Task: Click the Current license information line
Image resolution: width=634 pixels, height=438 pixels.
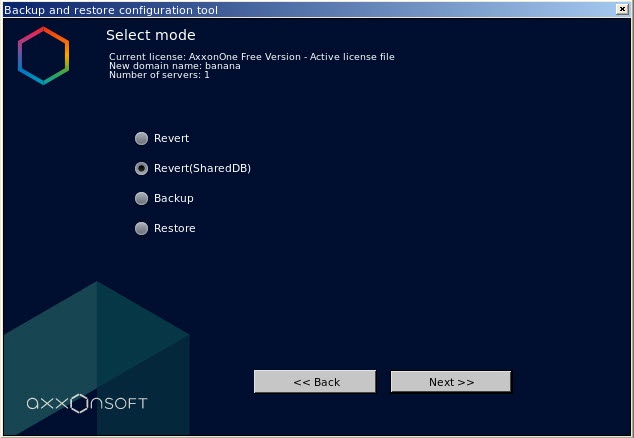Action: point(251,57)
